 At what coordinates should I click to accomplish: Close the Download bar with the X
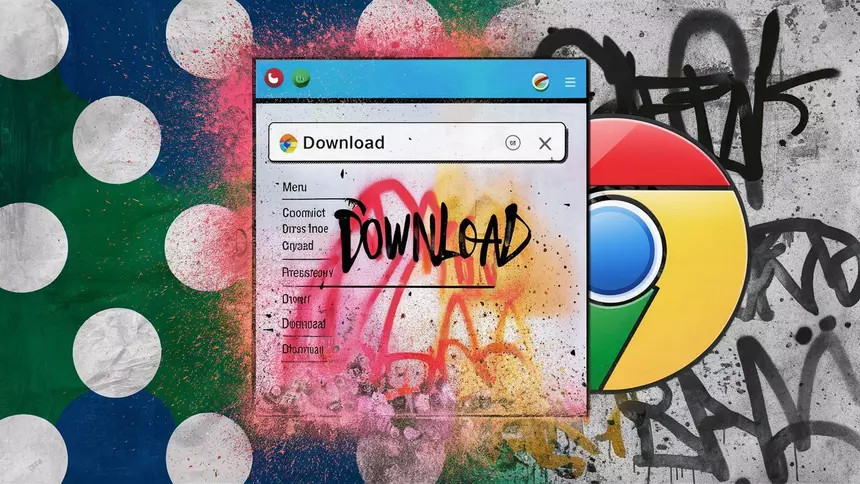(x=545, y=143)
